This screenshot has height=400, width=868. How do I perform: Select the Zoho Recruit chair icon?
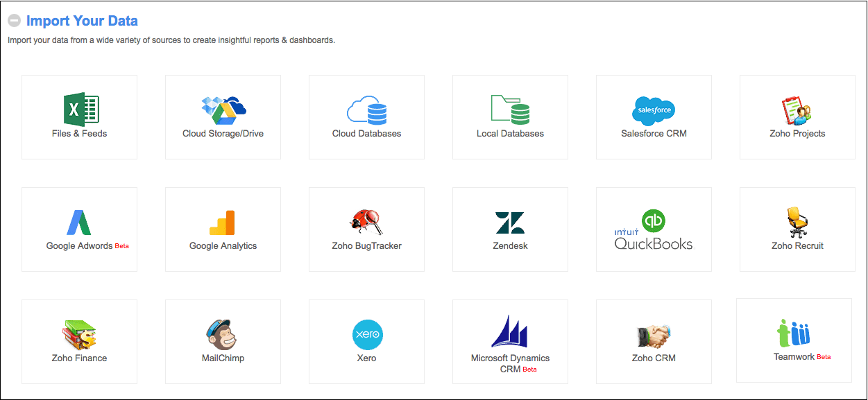tap(797, 222)
